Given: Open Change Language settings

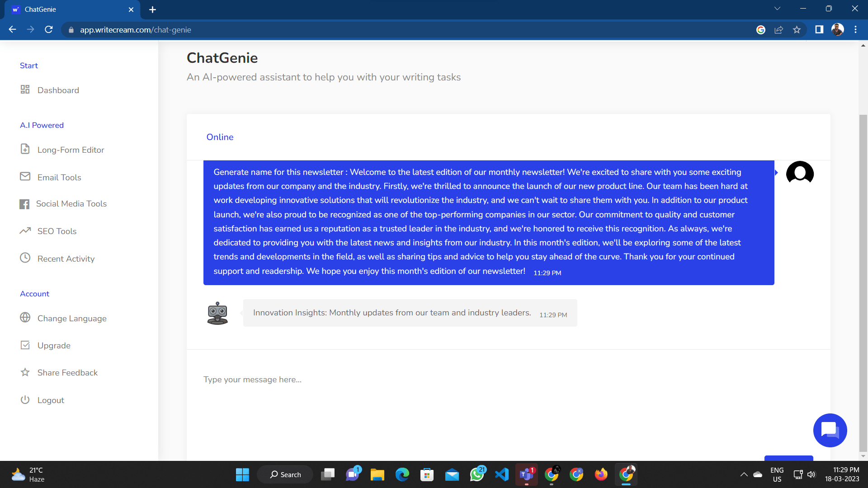Looking at the screenshot, I should 72,318.
